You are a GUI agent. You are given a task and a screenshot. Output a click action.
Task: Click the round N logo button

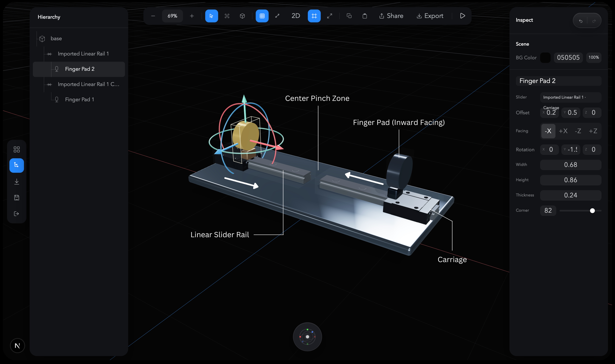coord(17,346)
